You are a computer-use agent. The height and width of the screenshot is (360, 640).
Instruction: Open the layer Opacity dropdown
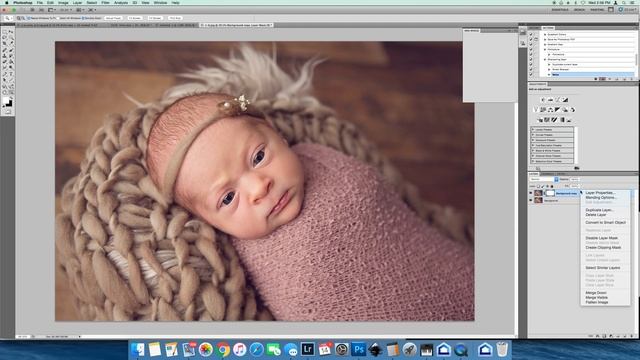[x=575, y=180]
